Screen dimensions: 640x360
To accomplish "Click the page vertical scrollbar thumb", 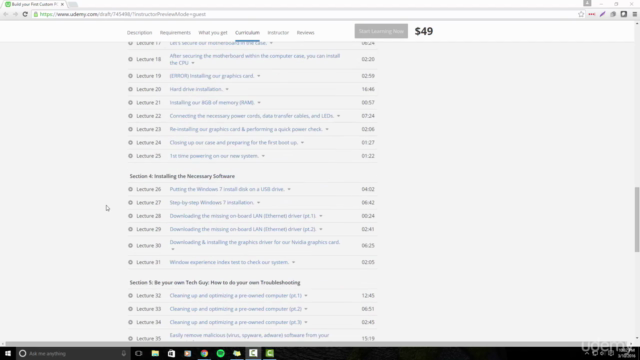I will point(637,220).
